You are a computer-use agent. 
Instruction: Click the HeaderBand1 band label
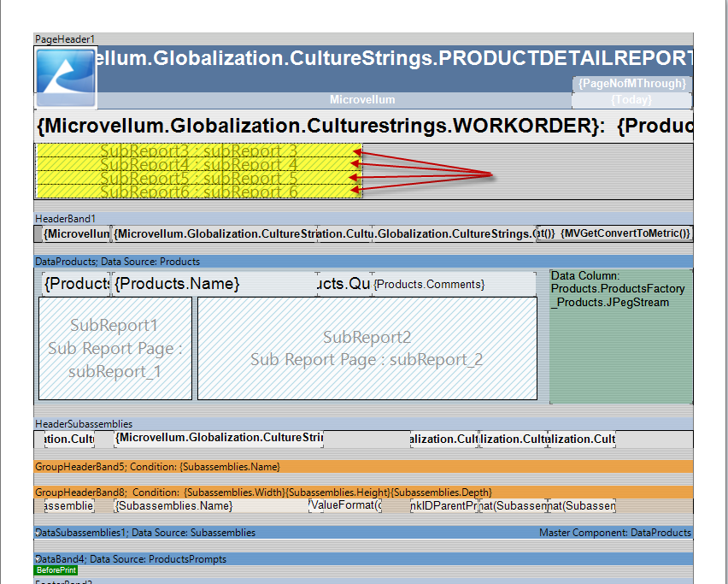coord(65,218)
